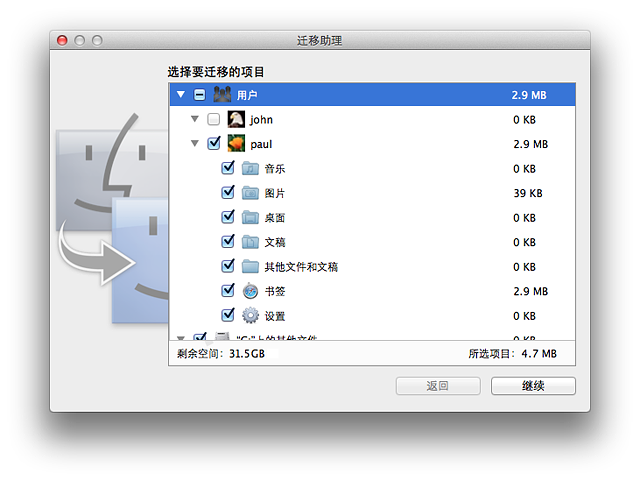Collapse the 用户 disclosure triangle
The width and height of the screenshot is (640, 481).
[181, 95]
